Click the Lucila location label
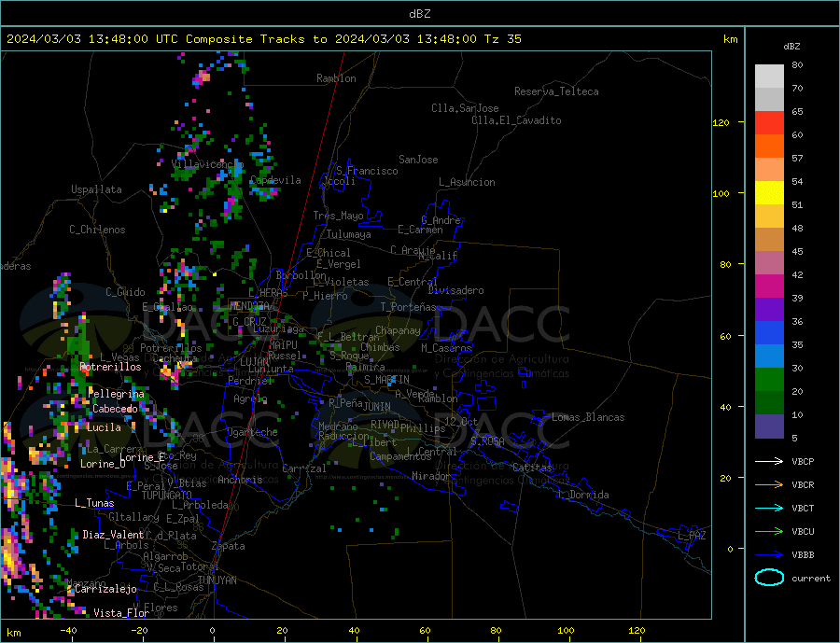Viewport: 840px width, 643px height. coord(104,427)
